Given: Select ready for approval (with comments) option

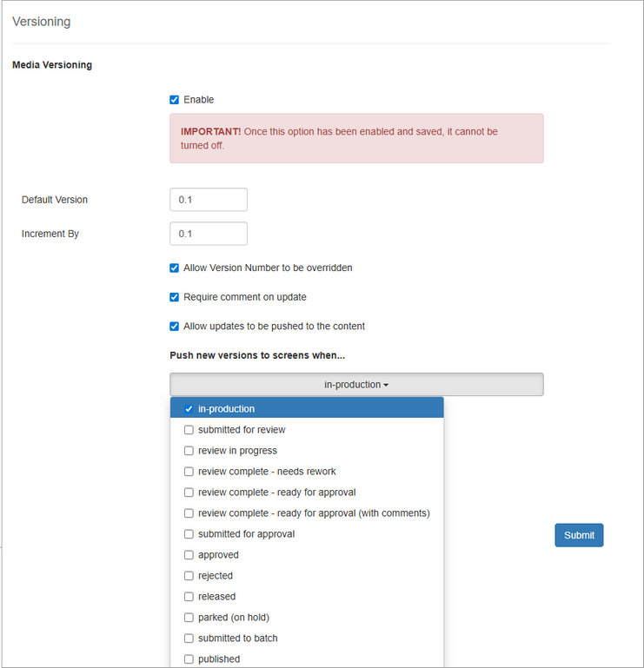Looking at the screenshot, I should 189,513.
